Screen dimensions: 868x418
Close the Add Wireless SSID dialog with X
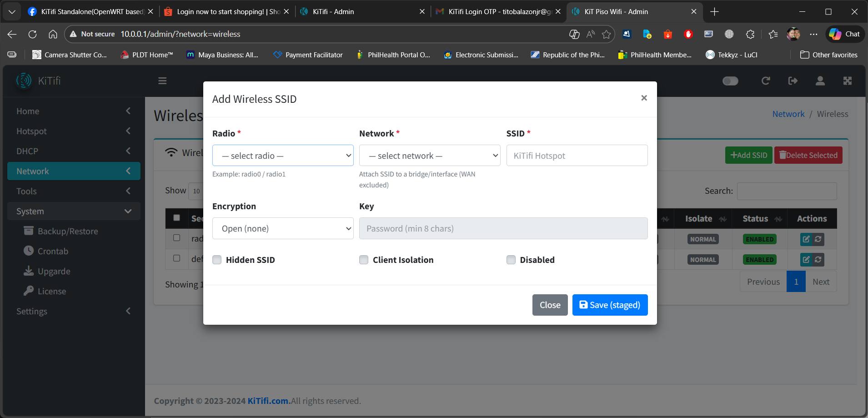pos(644,98)
